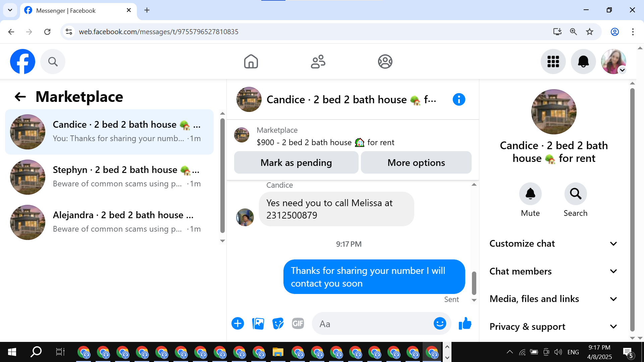The width and height of the screenshot is (644, 362).
Task: Open the Facebook menu grid
Action: click(x=553, y=62)
